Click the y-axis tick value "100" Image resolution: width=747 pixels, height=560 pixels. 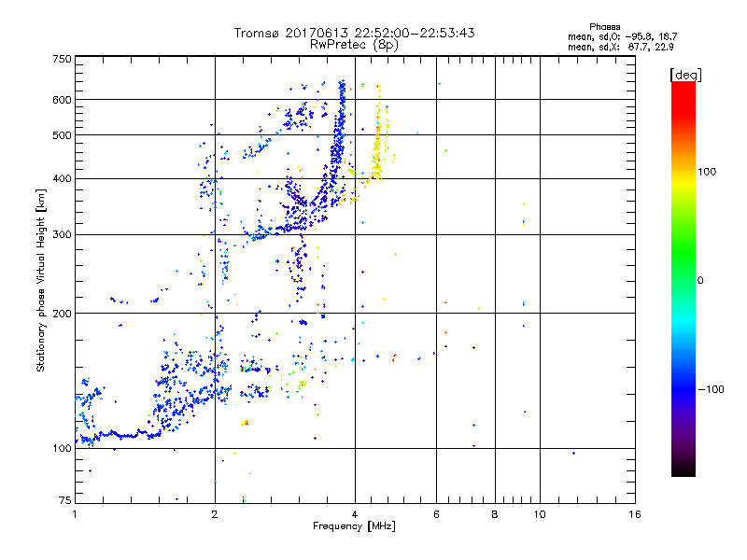tap(62, 448)
